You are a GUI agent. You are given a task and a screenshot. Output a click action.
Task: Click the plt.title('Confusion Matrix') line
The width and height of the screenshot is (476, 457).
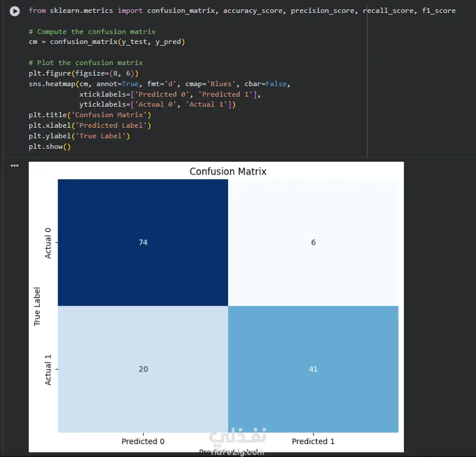[90, 115]
